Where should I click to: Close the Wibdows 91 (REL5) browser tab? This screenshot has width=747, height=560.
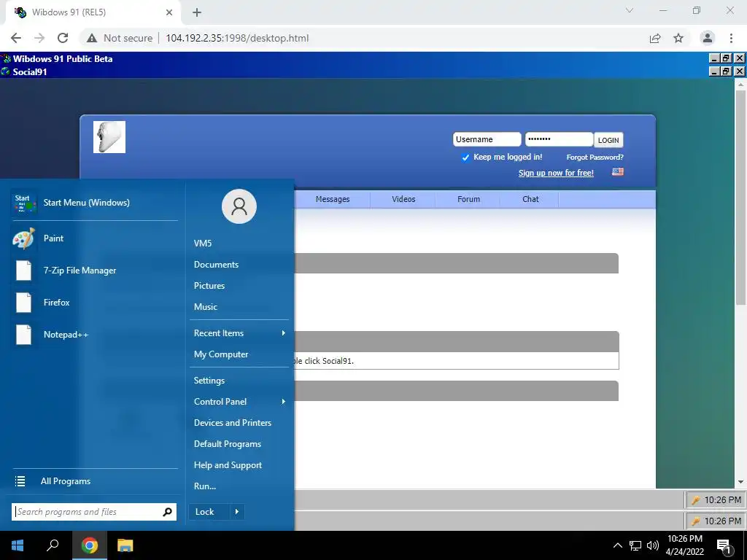[169, 12]
